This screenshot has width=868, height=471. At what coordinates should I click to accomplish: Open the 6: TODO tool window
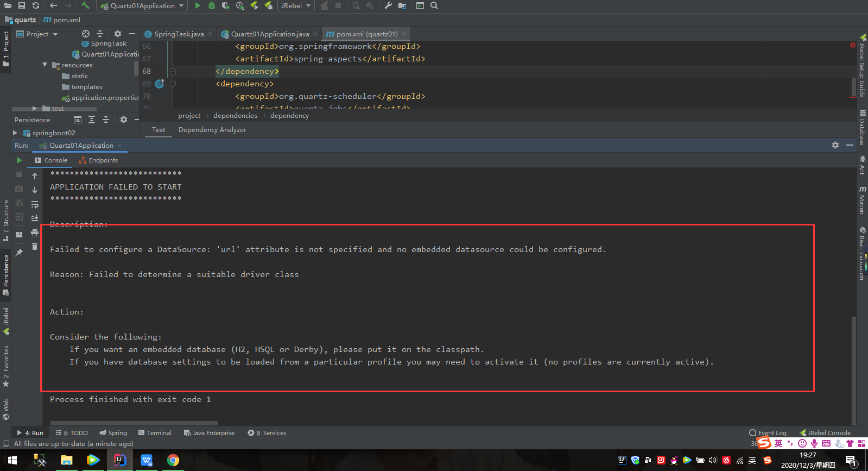[72, 433]
